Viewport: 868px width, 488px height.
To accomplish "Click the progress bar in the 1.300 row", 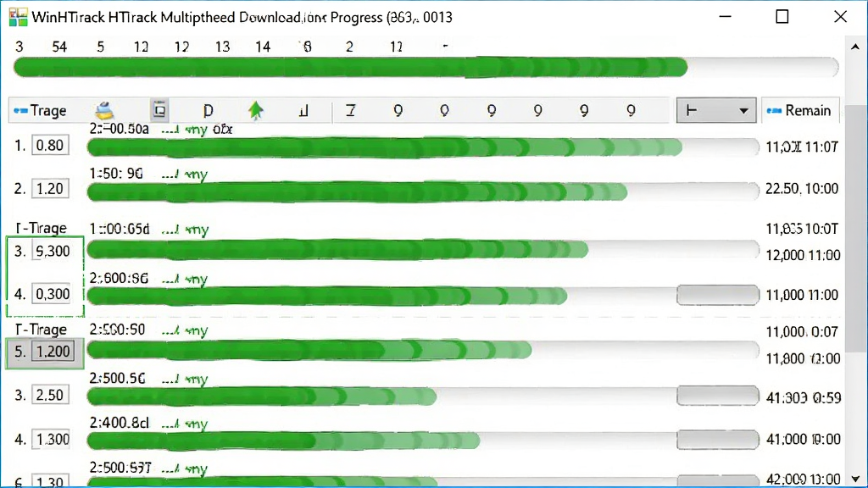I will coord(382,441).
